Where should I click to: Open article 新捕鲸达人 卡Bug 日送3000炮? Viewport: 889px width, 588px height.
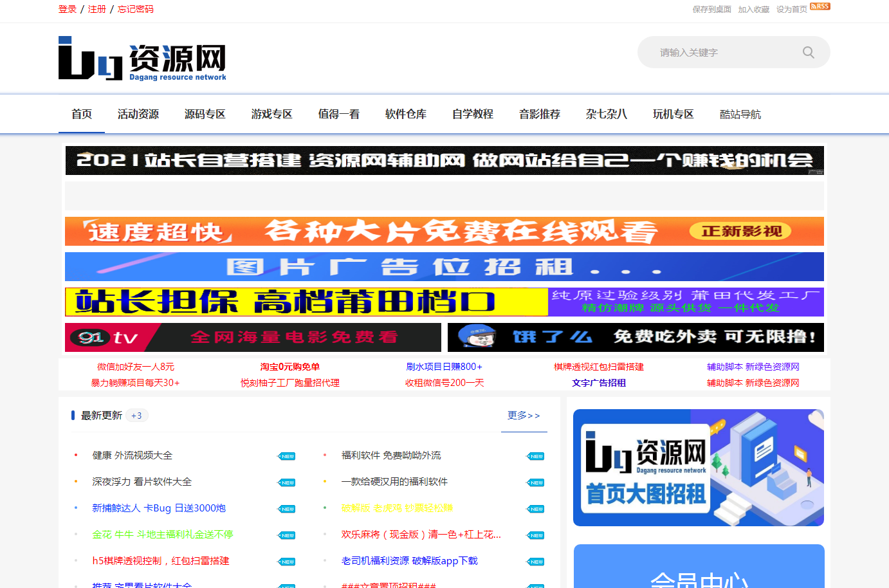point(159,508)
